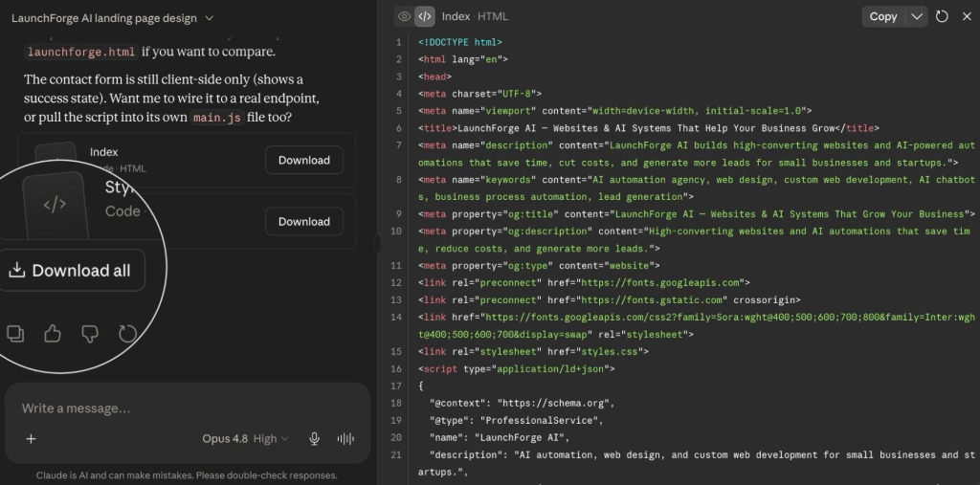The image size is (980, 485).
Task: Click fonts.gstatic.com preconnect line
Action: pos(610,300)
